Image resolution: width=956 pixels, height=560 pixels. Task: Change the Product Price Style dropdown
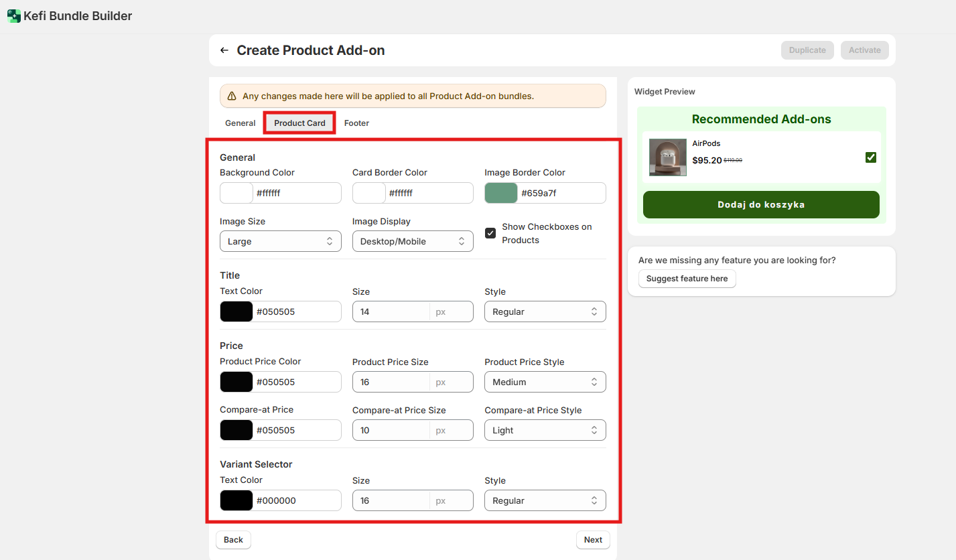pos(545,382)
